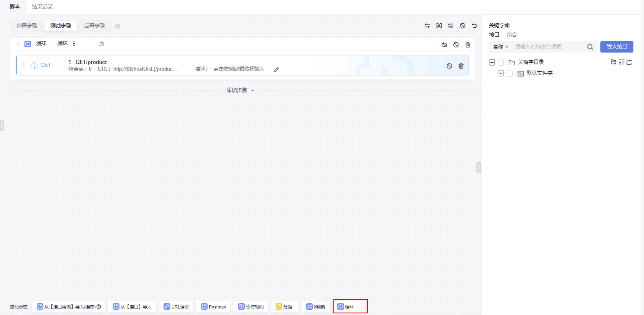Click the 检查点: 0 text
The image size is (644, 315).
pyautogui.click(x=80, y=69)
